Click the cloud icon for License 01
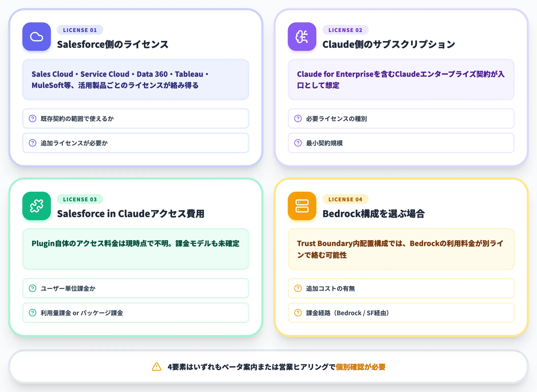The width and height of the screenshot is (537, 392). point(37,37)
